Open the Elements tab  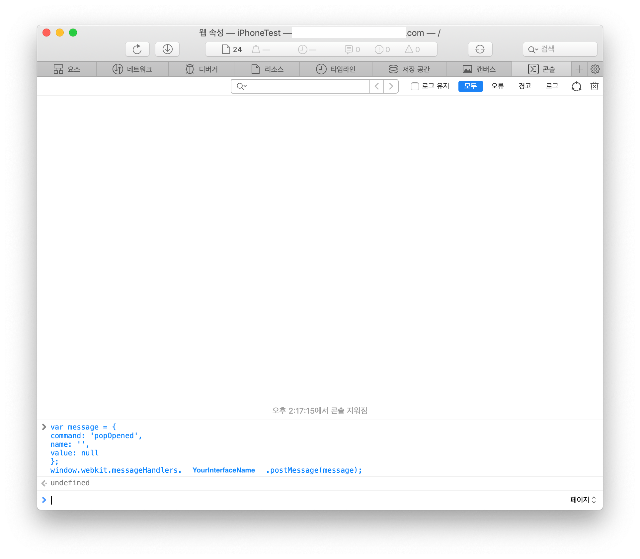(x=67, y=69)
